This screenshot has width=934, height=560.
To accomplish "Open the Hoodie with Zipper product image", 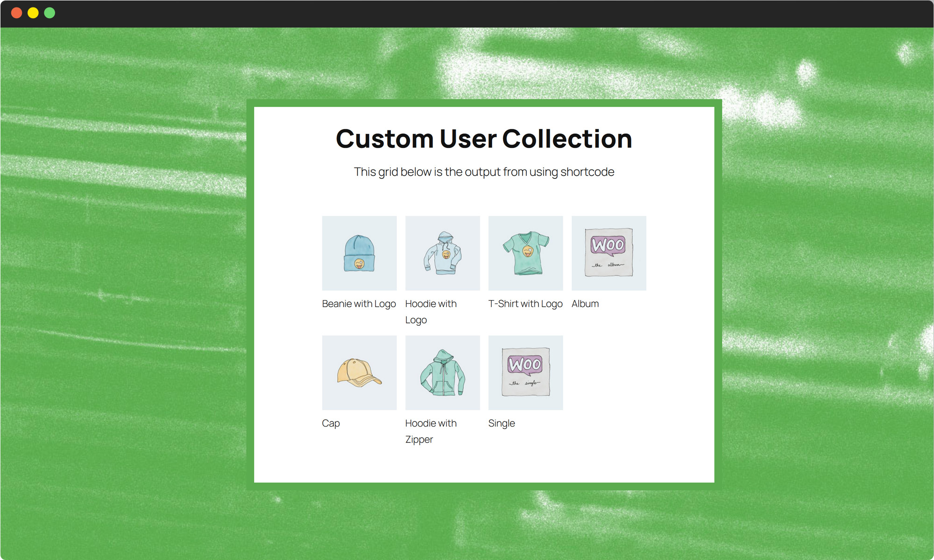I will 443,372.
